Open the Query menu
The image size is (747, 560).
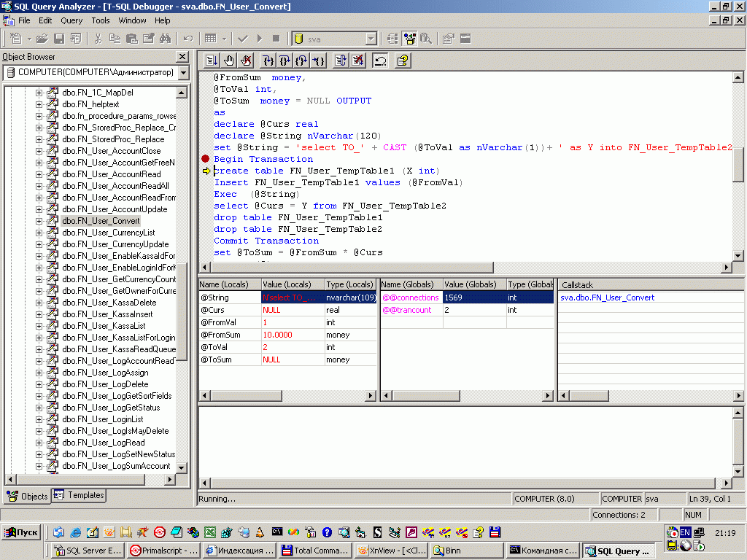(x=71, y=20)
